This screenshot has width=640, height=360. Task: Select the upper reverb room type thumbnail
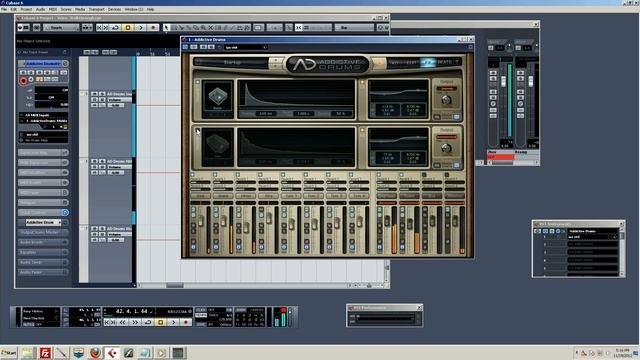pos(218,98)
